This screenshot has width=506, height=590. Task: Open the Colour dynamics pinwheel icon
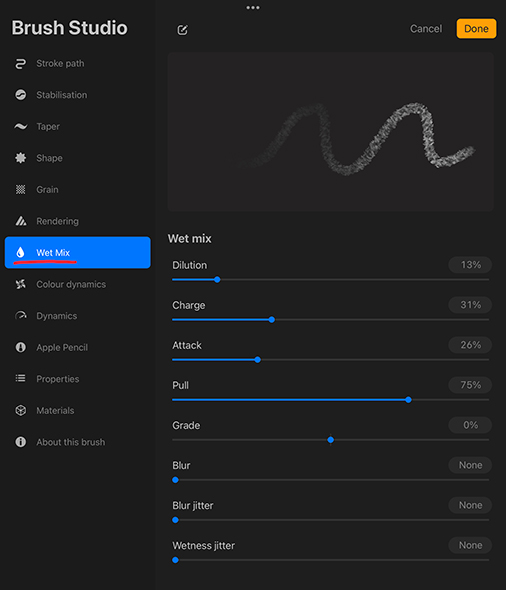click(x=21, y=284)
